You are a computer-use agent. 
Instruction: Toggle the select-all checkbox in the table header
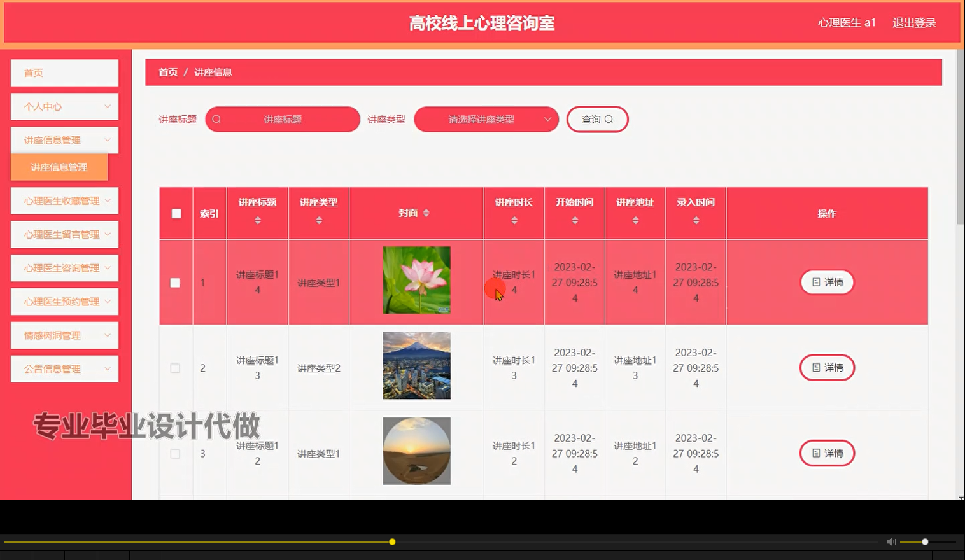click(x=176, y=214)
